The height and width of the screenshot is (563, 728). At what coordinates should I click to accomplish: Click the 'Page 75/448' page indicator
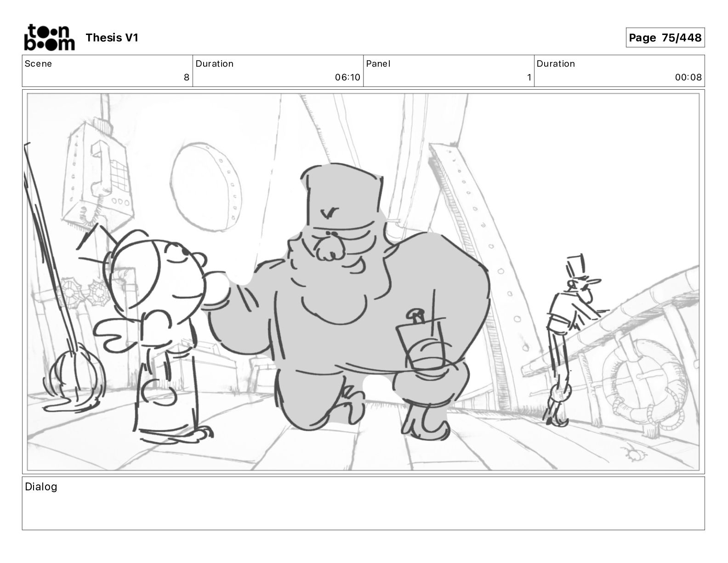(665, 38)
